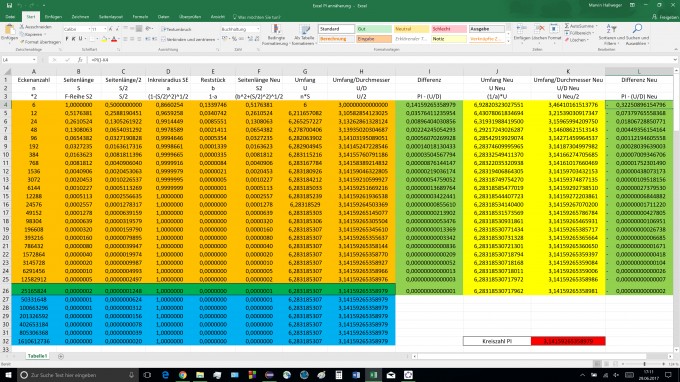
Task: Click the percent style icon
Action: pyautogui.click(x=235, y=39)
